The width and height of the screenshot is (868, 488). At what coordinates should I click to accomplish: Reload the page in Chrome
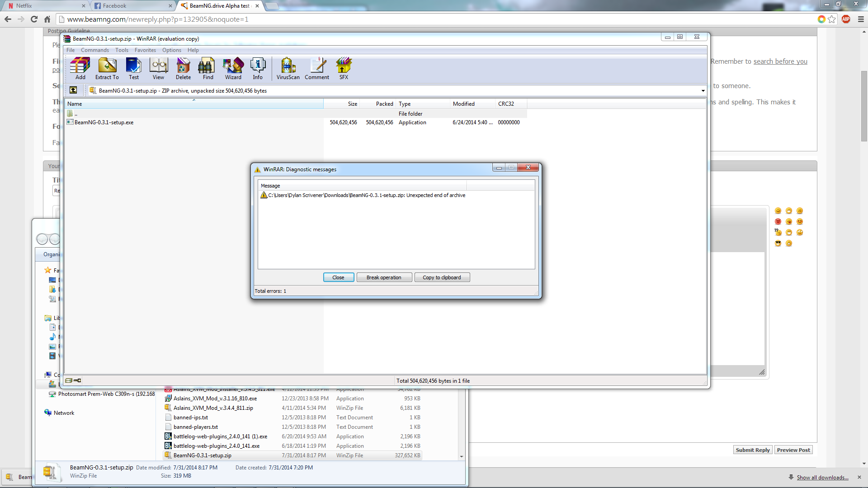pos(34,19)
